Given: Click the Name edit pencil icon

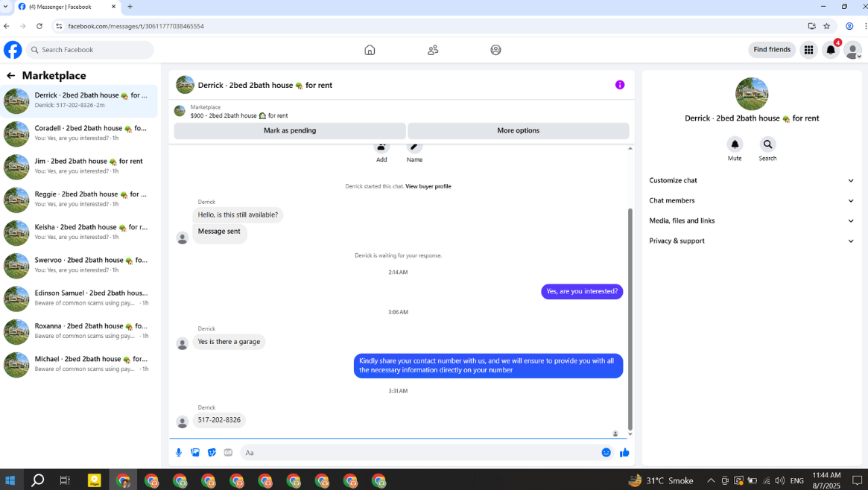Looking at the screenshot, I should coord(414,147).
